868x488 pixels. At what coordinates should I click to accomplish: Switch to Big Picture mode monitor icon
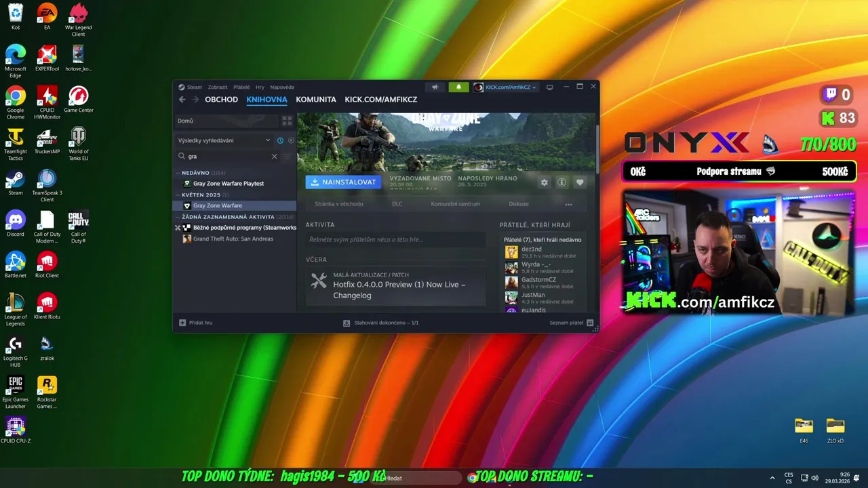(x=550, y=87)
